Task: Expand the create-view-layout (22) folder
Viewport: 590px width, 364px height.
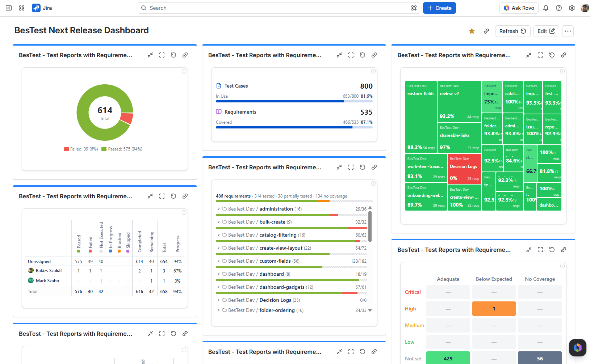Action: [219, 248]
